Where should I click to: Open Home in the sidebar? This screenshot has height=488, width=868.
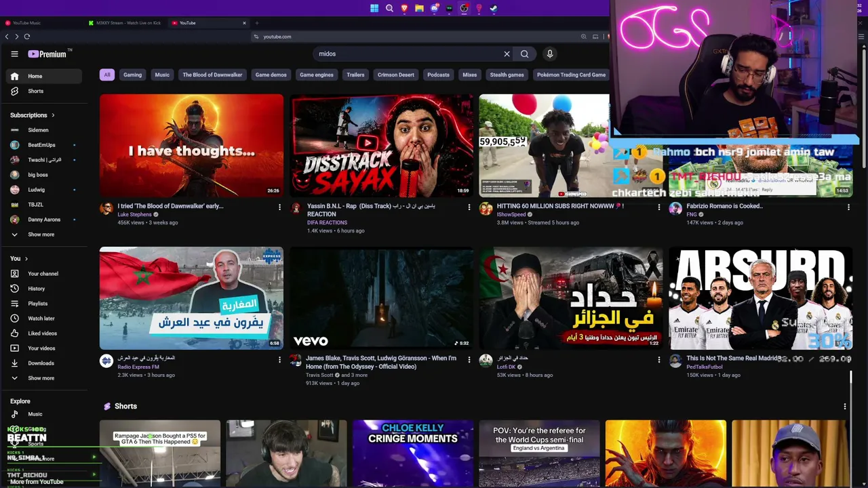coord(43,76)
